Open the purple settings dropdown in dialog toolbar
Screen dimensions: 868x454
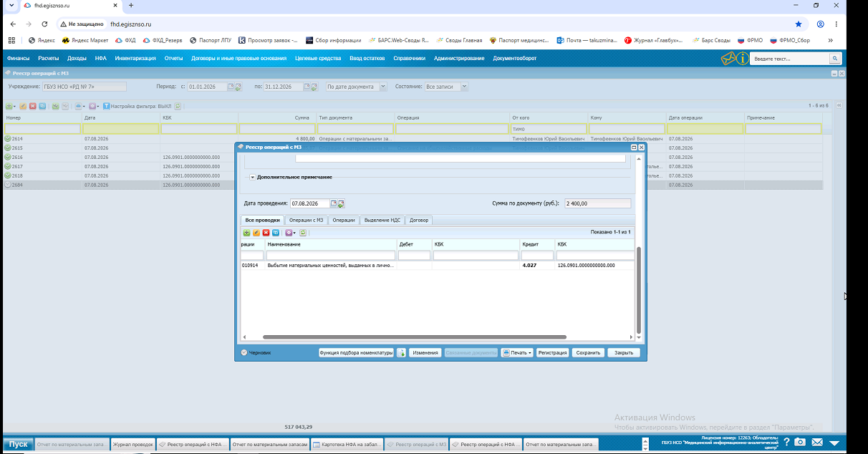[x=290, y=233]
